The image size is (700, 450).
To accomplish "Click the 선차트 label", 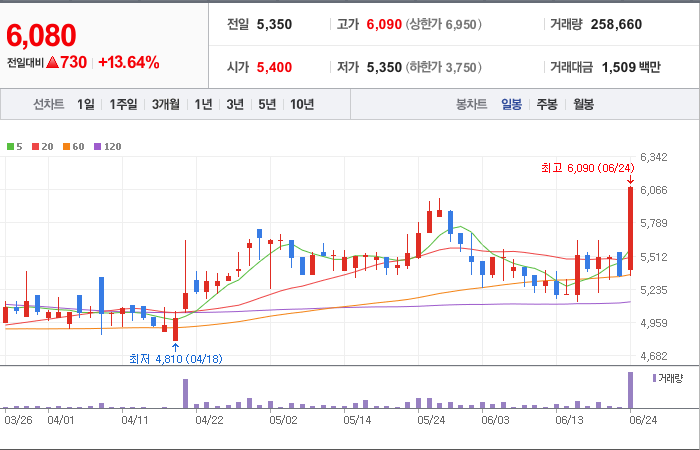I will 49,104.
